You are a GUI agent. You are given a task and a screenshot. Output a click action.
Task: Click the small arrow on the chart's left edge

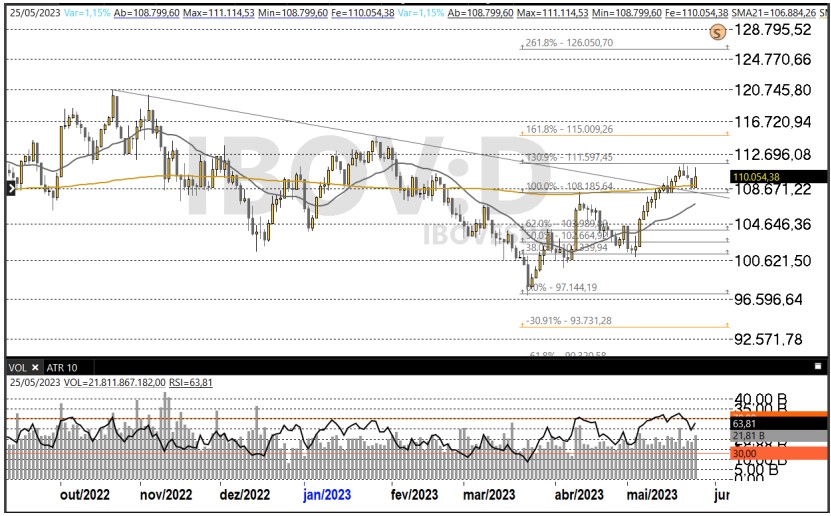point(9,187)
